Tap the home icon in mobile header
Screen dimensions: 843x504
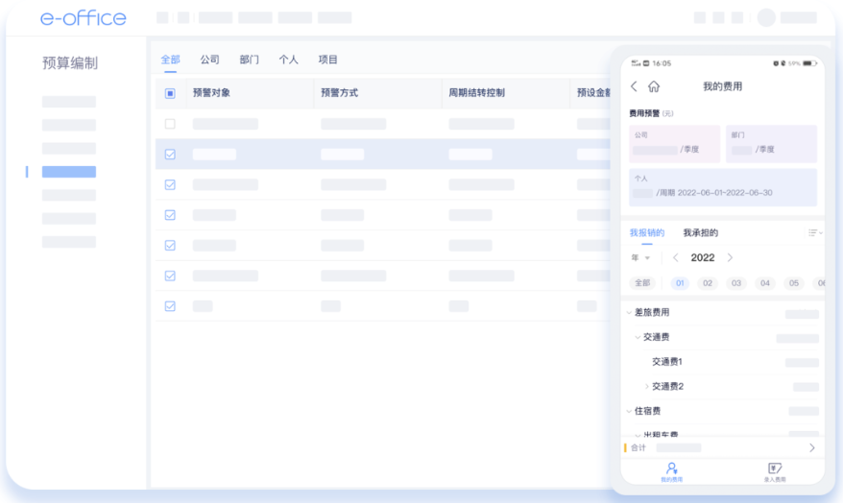pyautogui.click(x=654, y=86)
